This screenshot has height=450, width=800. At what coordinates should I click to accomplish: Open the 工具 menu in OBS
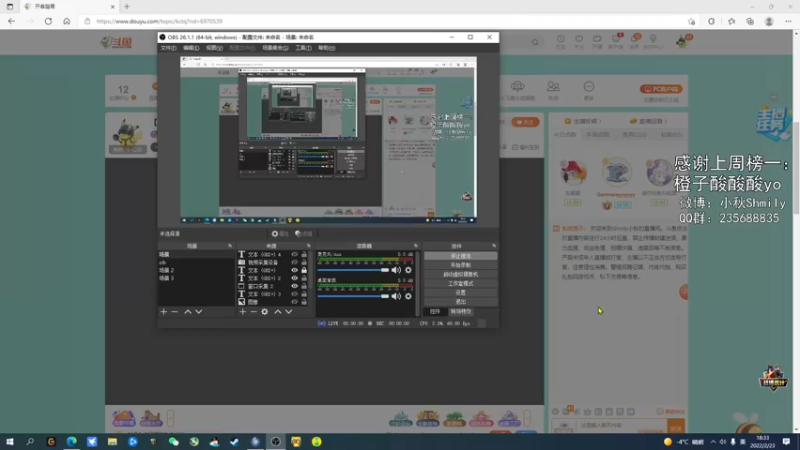pos(303,48)
